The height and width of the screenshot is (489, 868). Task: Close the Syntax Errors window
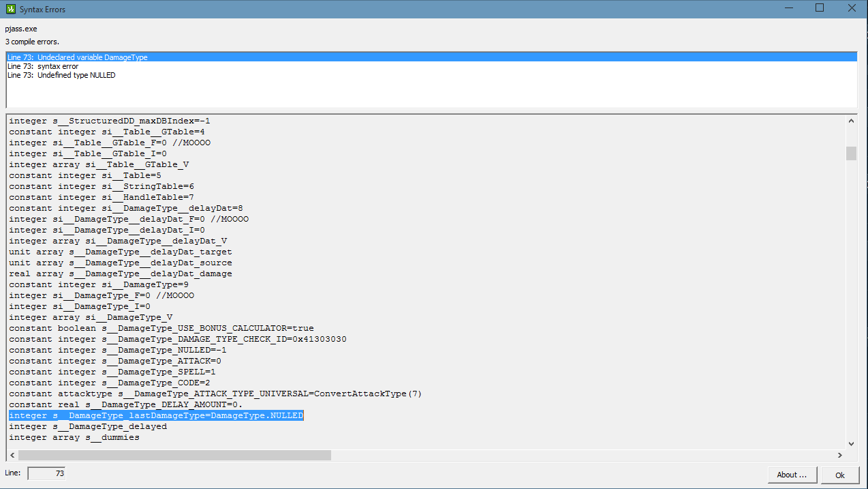point(852,8)
